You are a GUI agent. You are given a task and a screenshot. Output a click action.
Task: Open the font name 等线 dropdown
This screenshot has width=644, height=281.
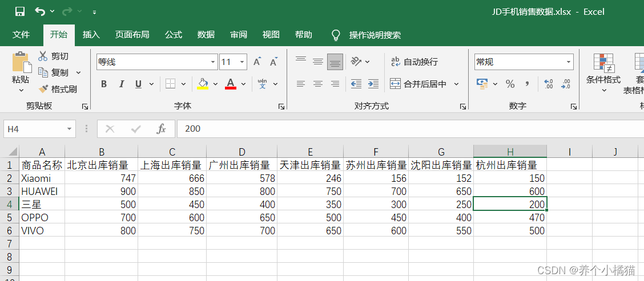(213, 62)
